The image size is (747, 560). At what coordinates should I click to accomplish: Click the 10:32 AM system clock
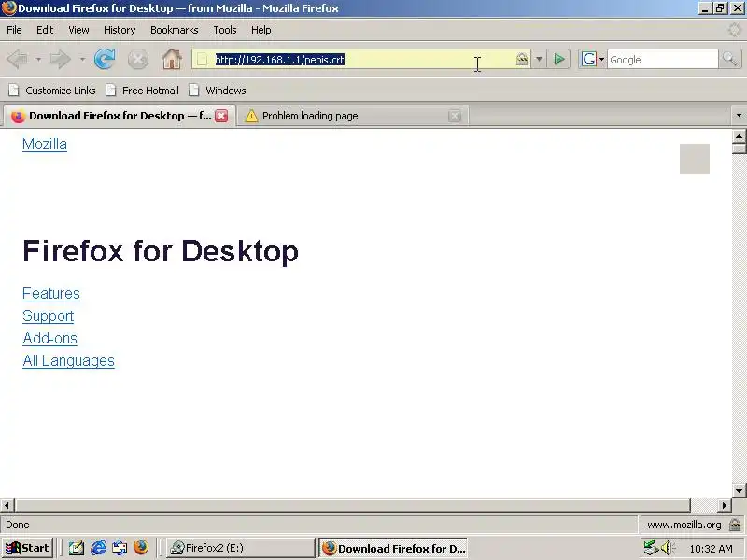tap(711, 549)
